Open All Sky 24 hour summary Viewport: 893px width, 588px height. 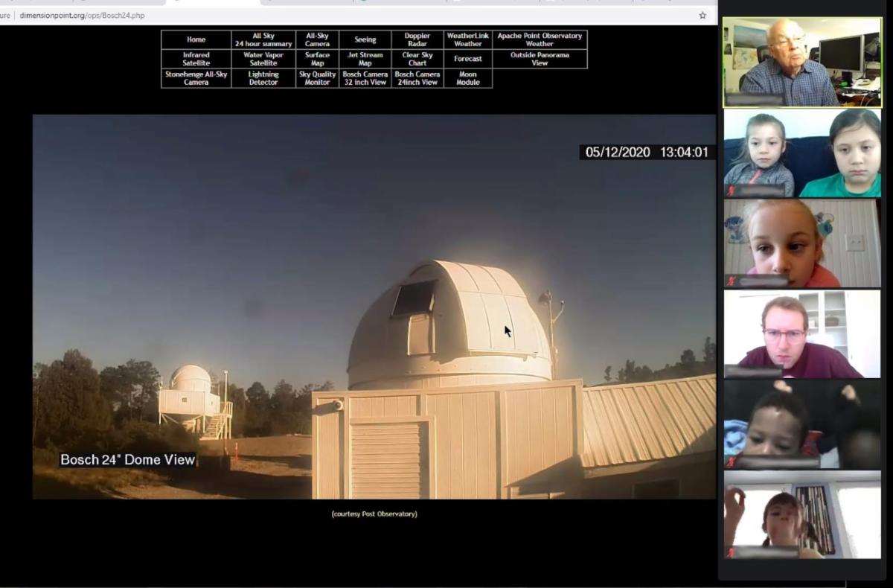click(x=263, y=39)
